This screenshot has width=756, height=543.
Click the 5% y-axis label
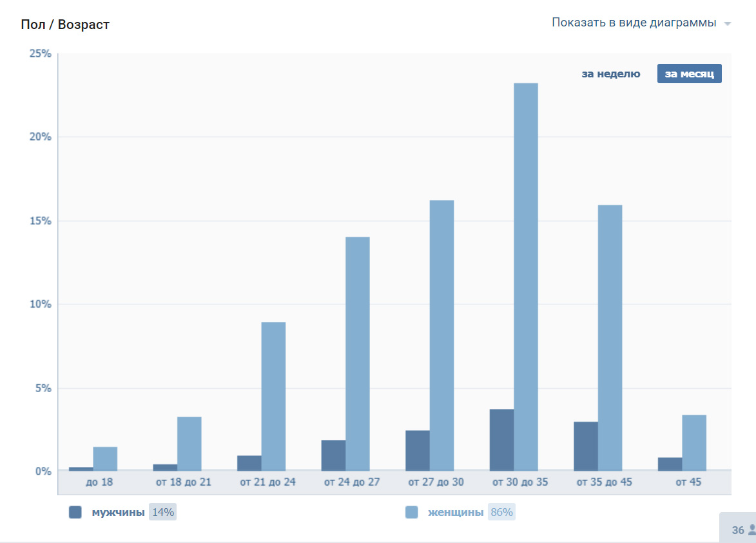[43, 388]
